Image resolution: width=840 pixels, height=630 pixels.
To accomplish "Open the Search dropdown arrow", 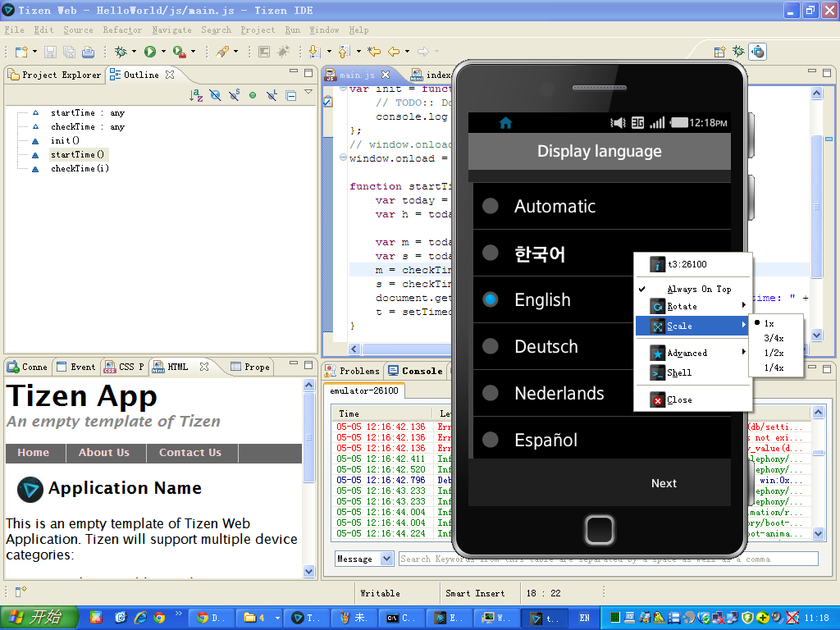I will 235,52.
